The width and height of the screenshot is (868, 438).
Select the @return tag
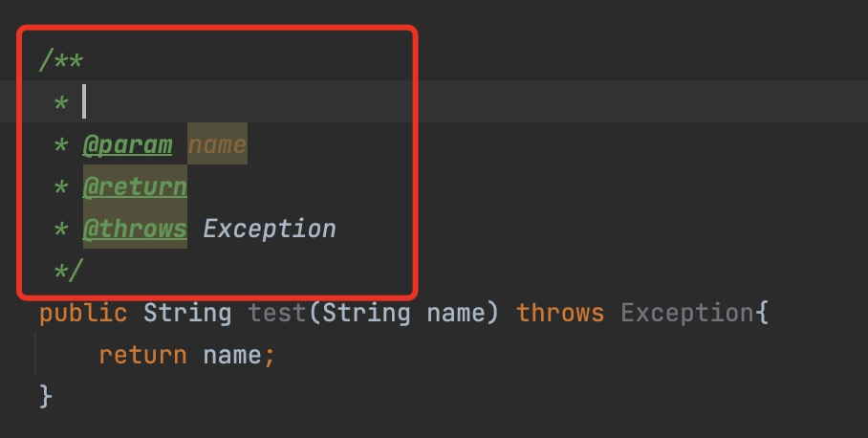pos(135,186)
